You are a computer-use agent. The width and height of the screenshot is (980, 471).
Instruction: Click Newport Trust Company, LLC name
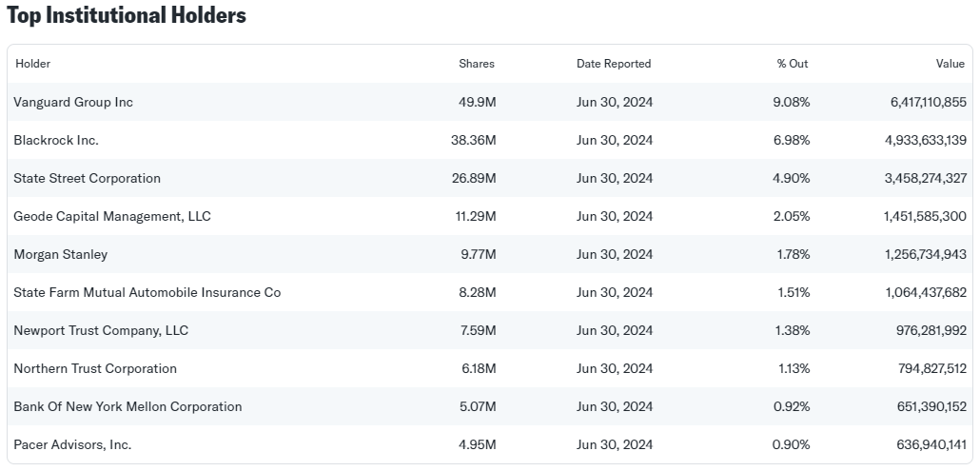pos(101,330)
